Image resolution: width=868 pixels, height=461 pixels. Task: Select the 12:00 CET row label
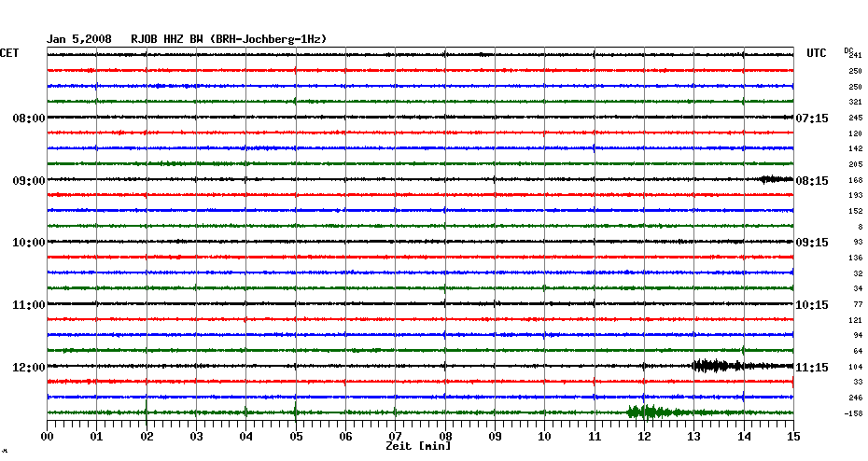[29, 367]
